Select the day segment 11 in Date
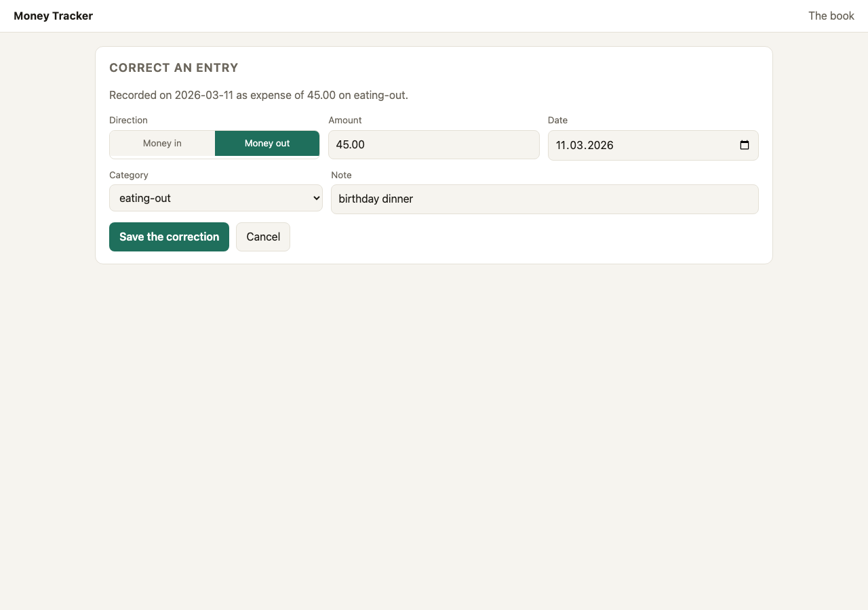Viewport: 868px width, 610px height. click(x=561, y=145)
